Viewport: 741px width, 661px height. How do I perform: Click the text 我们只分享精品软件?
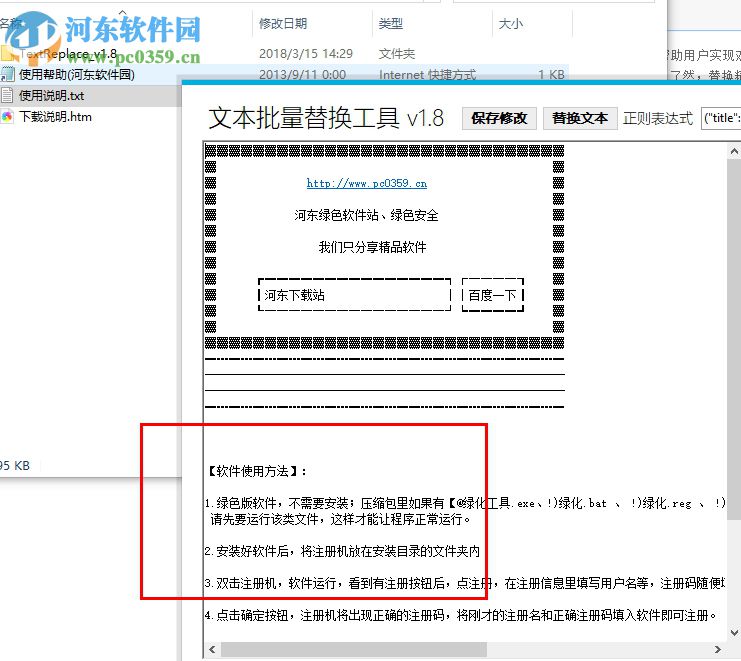372,247
